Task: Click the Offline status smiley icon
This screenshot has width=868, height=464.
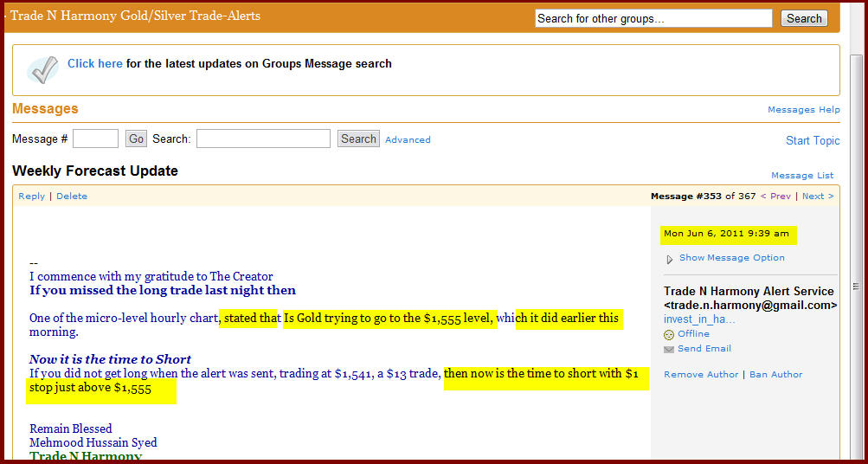Action: 669,334
